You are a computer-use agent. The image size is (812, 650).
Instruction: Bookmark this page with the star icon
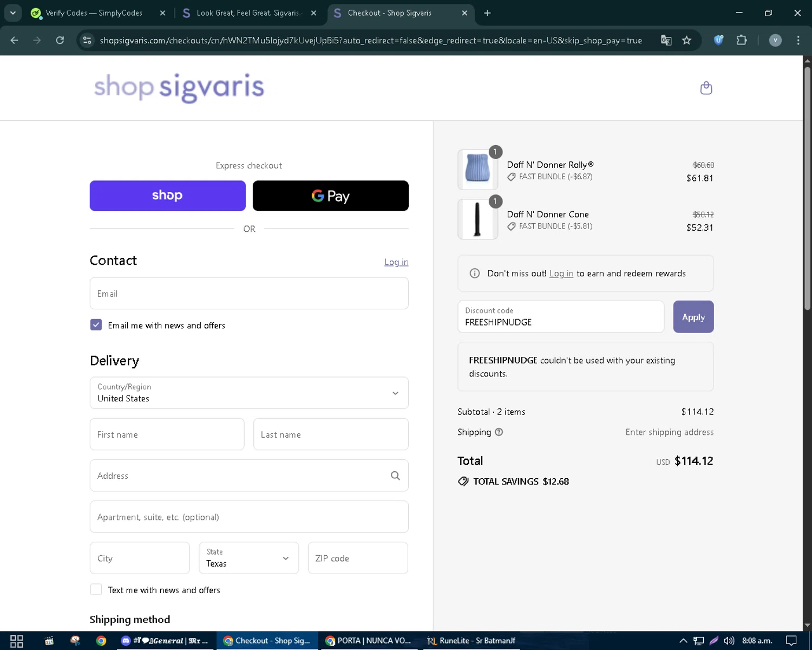pos(686,40)
